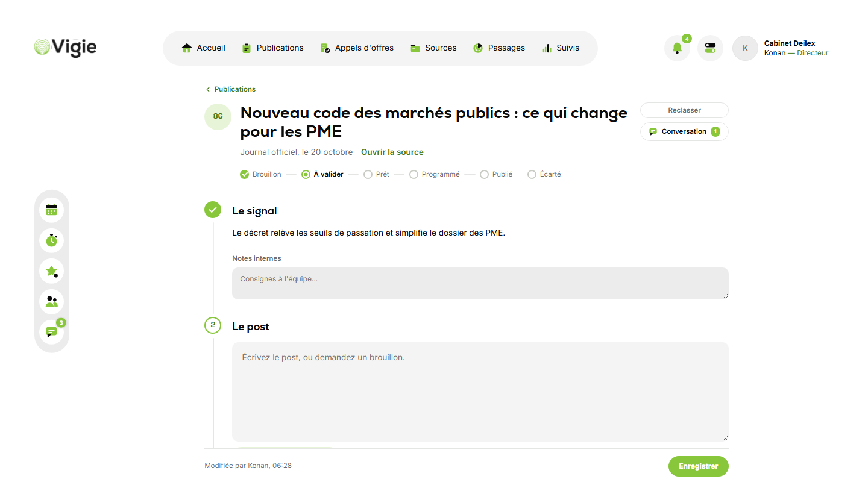Open the stopwatch icon in left sidebar
Image resolution: width=868 pixels, height=494 pixels.
[52, 240]
